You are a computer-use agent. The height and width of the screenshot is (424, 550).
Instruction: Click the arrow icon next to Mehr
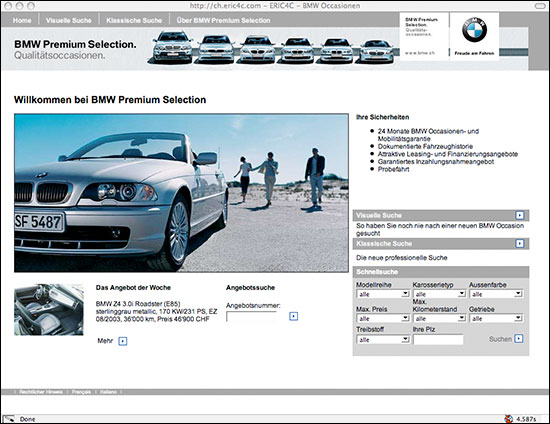123,341
